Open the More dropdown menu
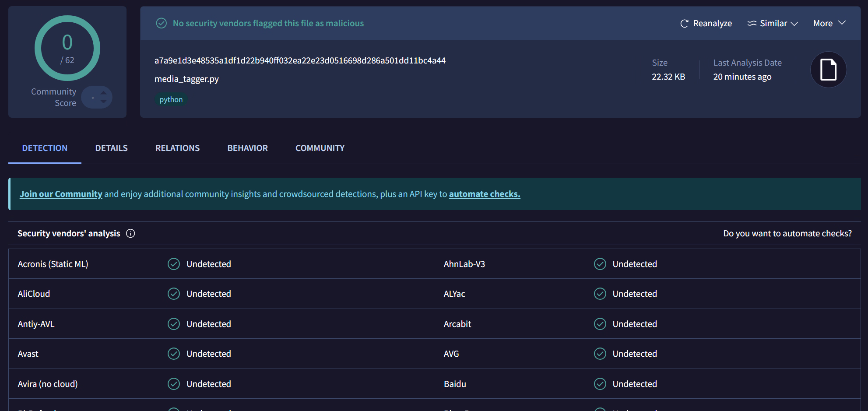Viewport: 868px width, 411px height. (x=829, y=24)
